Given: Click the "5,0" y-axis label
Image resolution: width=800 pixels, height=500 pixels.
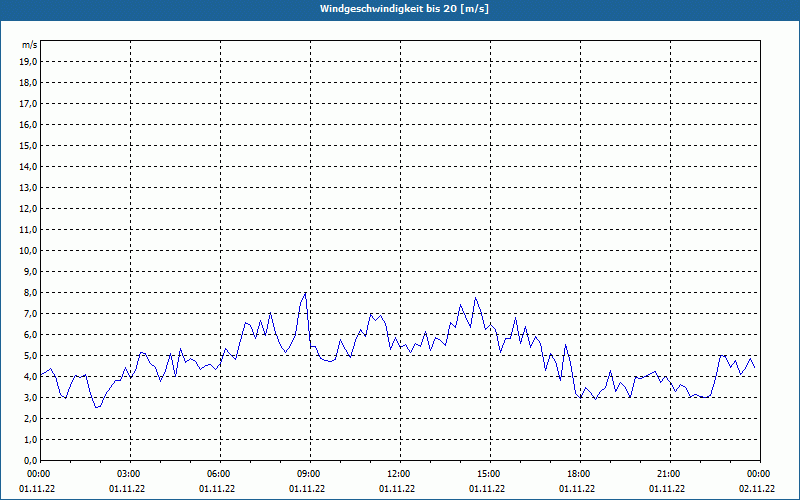Looking at the screenshot, I should (31, 356).
